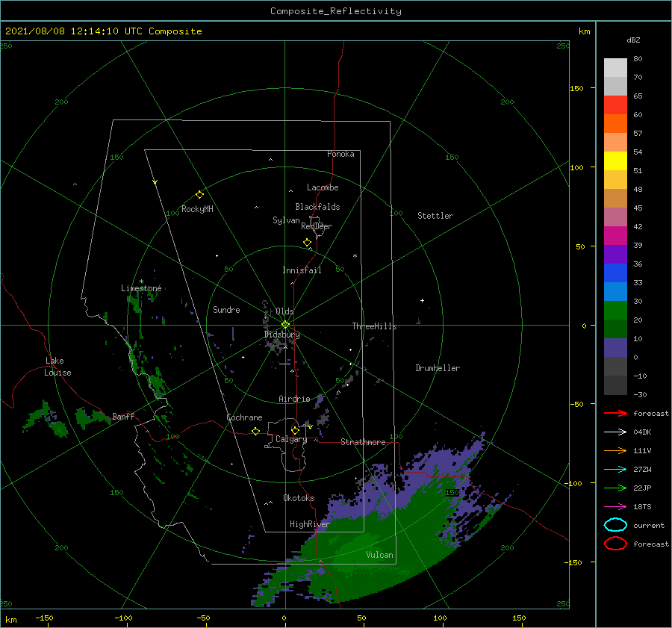Select the yellow diamond marker south of RedDeer
Screen dimensions: 672x628
(x=307, y=242)
